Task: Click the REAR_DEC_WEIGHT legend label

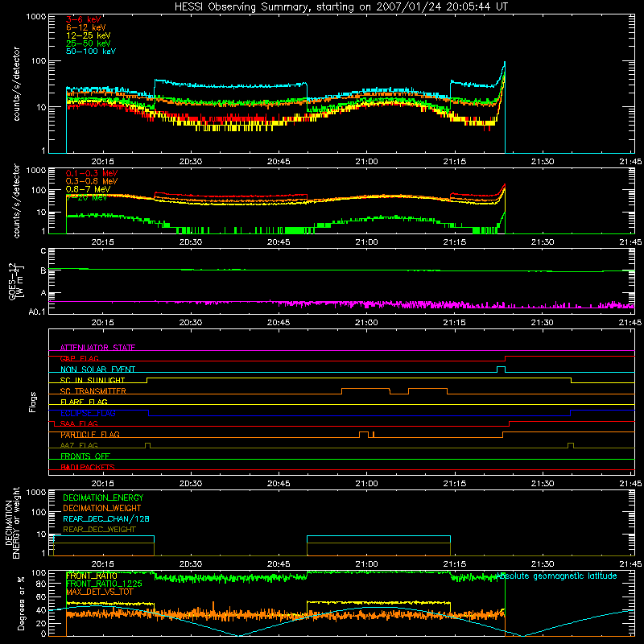Action: coord(99,530)
